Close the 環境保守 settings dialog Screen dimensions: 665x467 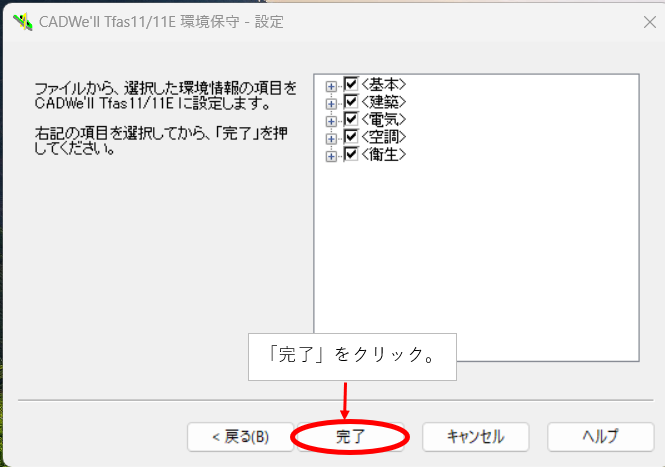point(650,22)
